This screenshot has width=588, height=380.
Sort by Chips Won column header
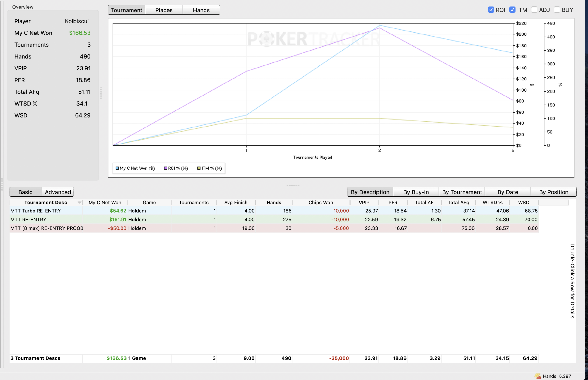coord(321,203)
